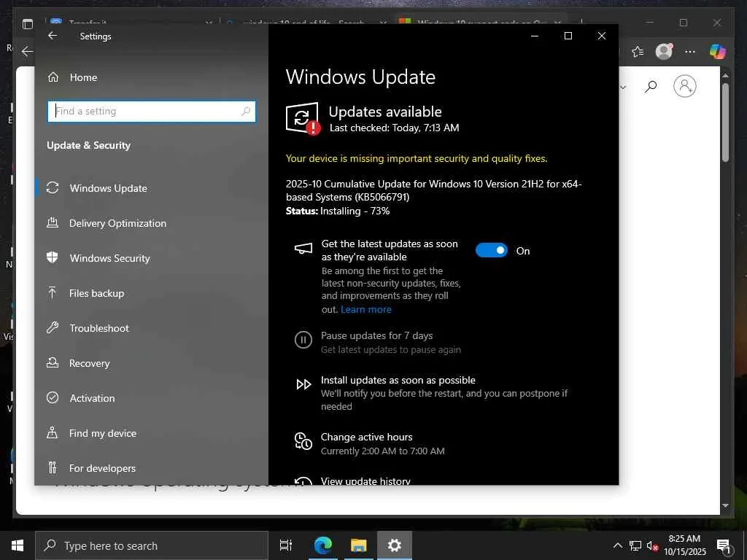Click the Installing - 73% status text
The height and width of the screenshot is (560, 747).
(x=355, y=211)
